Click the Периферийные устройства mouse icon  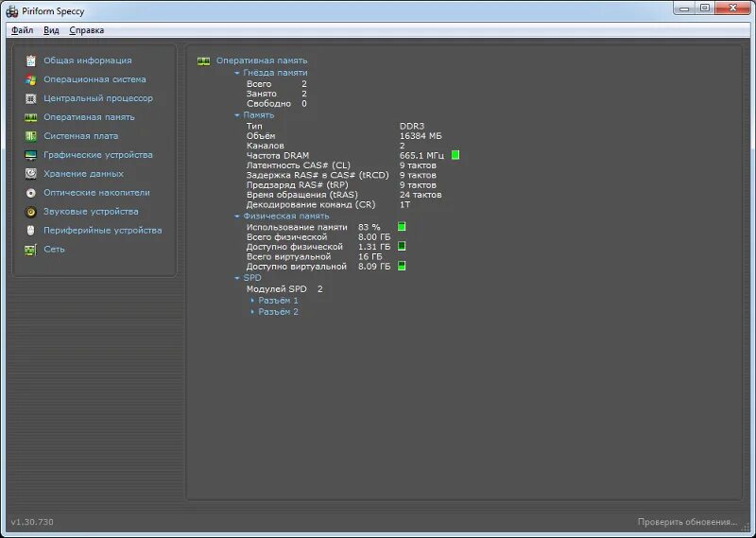(x=31, y=231)
